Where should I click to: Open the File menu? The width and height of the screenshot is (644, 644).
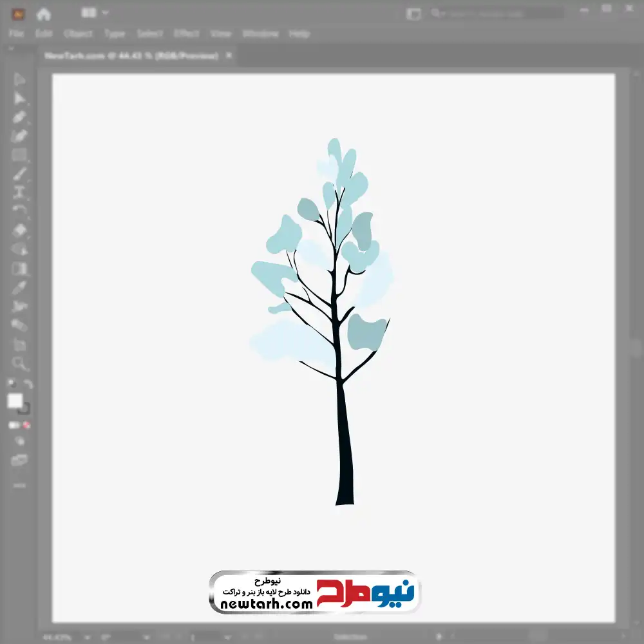16,33
